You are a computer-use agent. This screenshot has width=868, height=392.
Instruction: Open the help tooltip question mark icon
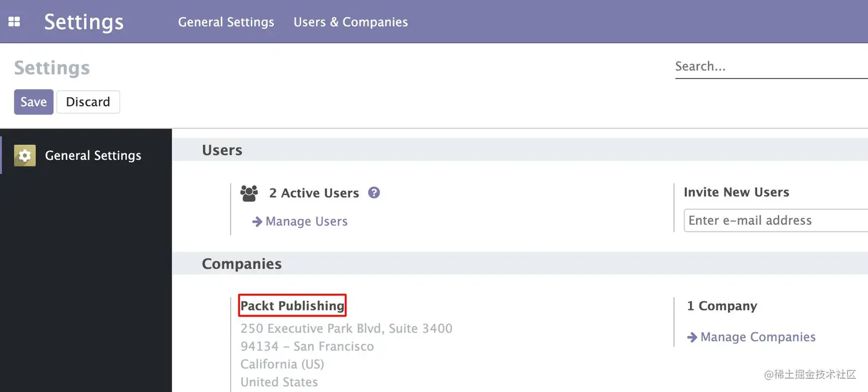(374, 193)
